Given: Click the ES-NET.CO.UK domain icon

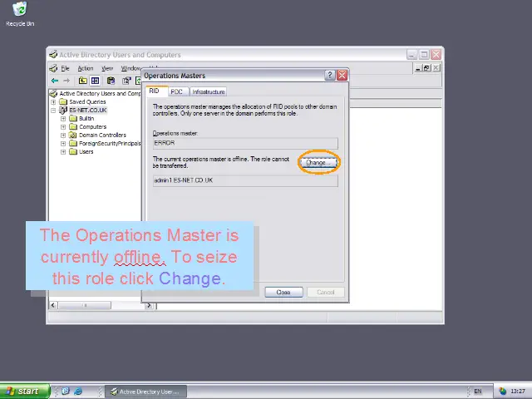Looking at the screenshot, I should click(63, 110).
